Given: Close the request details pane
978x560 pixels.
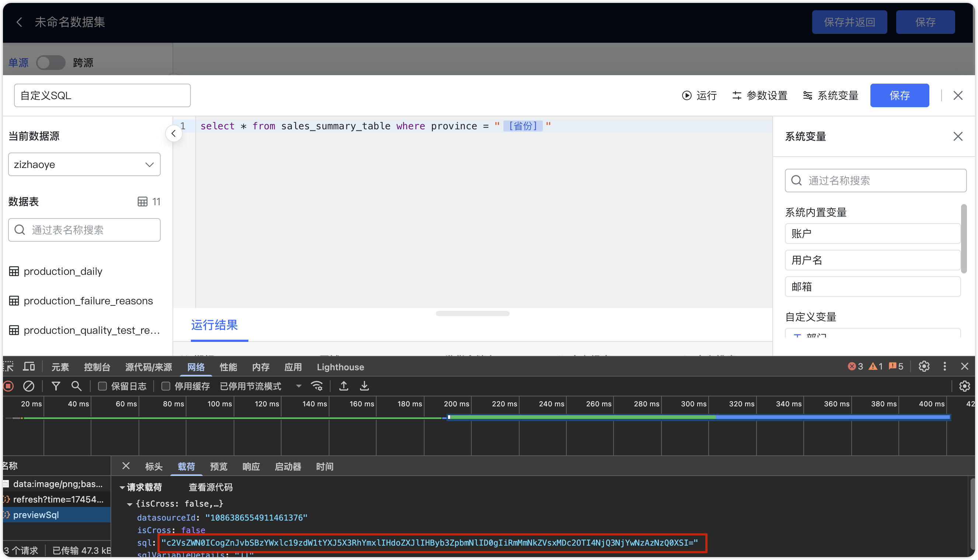Looking at the screenshot, I should click(x=126, y=466).
